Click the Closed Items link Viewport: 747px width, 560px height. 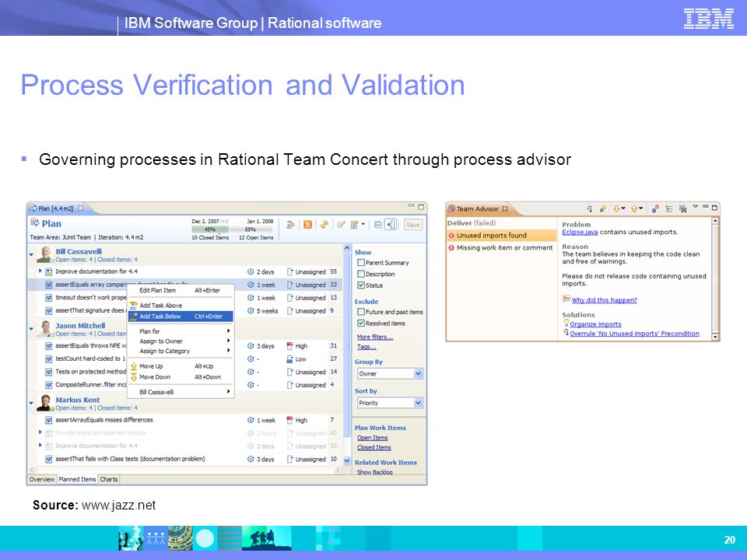(x=374, y=448)
